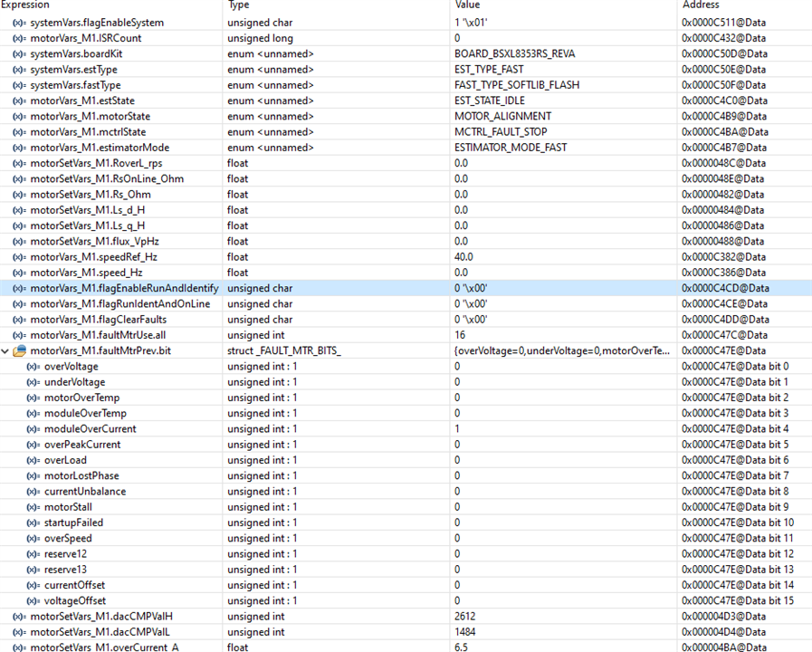Select the motorVars_M1.estState expression
This screenshot has height=652, width=812.
82,101
